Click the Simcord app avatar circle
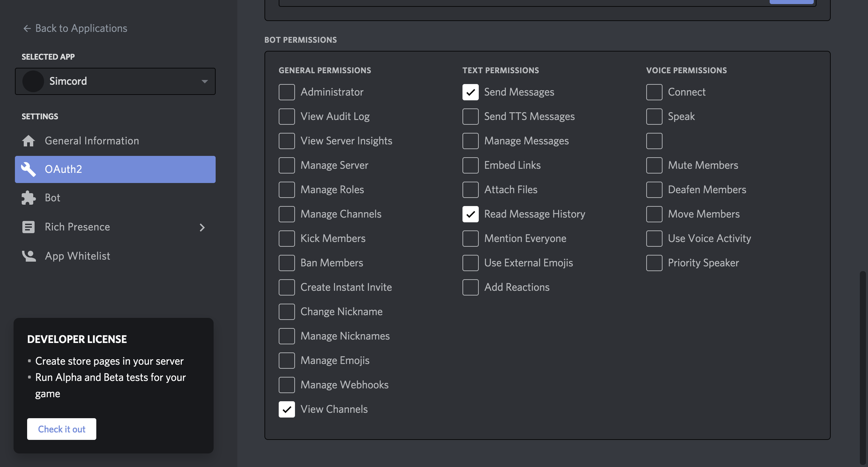 [x=33, y=81]
